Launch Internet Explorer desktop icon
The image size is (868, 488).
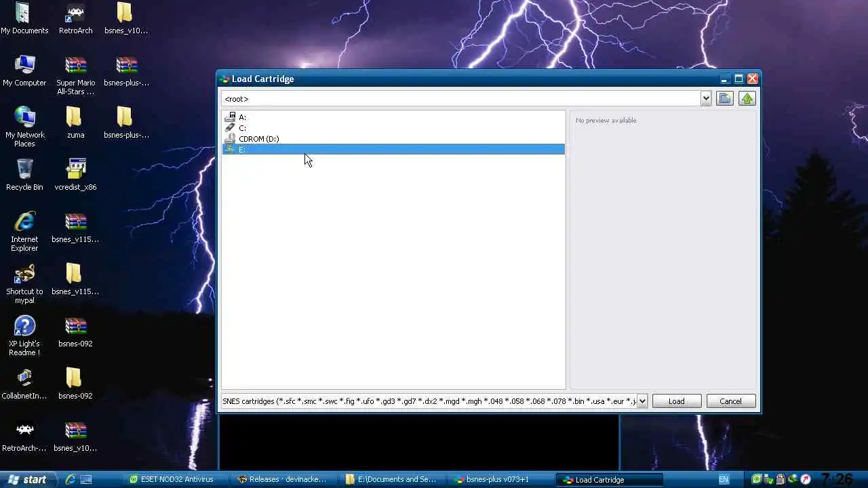pos(24,232)
